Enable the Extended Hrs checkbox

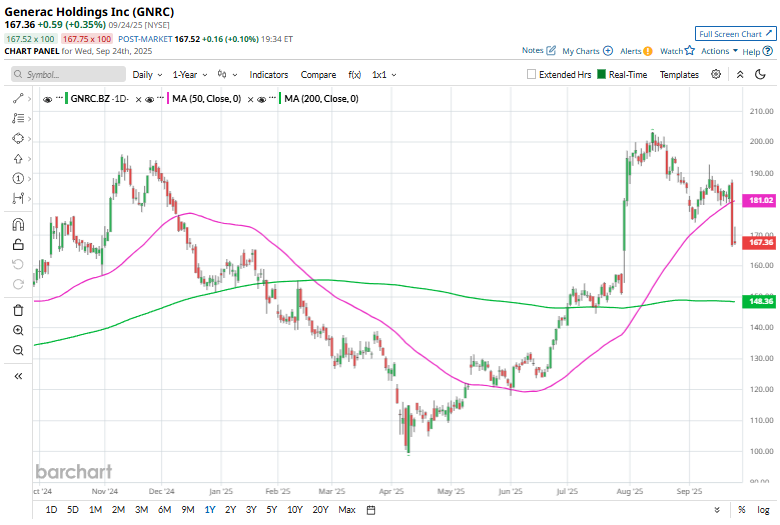(x=533, y=74)
